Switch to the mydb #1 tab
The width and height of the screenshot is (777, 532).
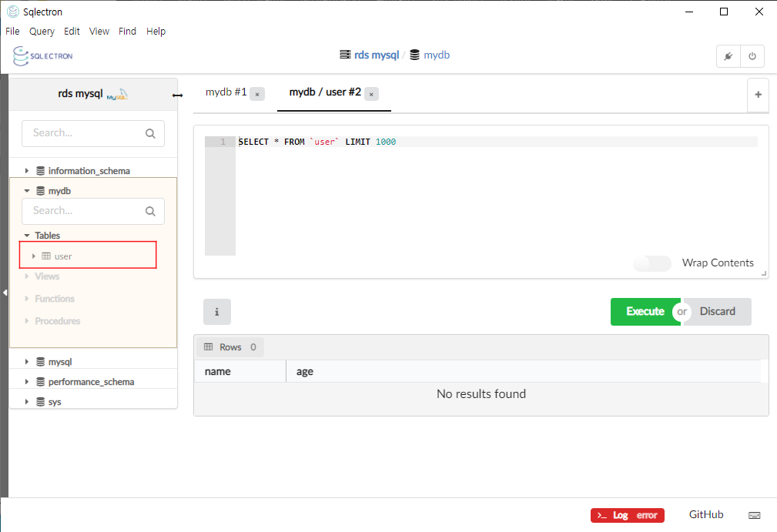point(226,92)
